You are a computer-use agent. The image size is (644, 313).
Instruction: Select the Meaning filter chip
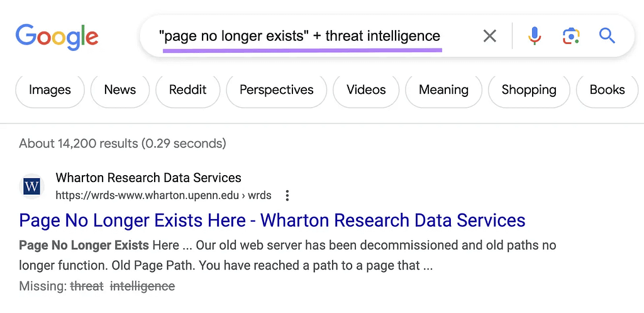(x=443, y=90)
